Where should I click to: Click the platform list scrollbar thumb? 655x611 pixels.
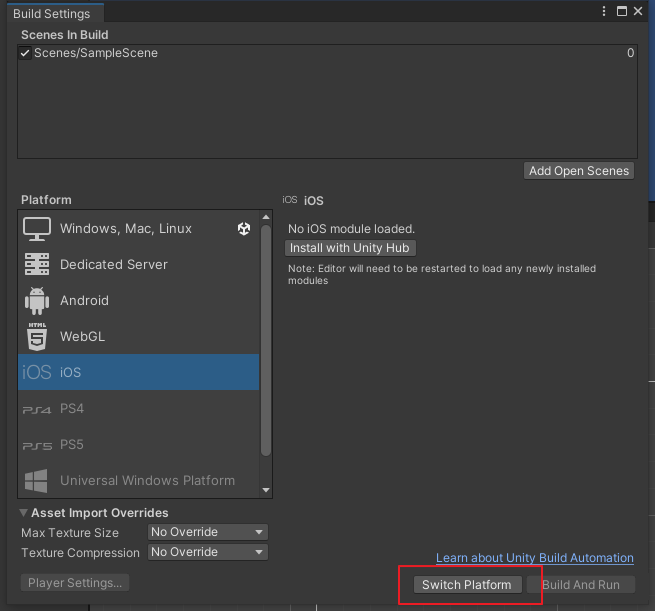[266, 340]
